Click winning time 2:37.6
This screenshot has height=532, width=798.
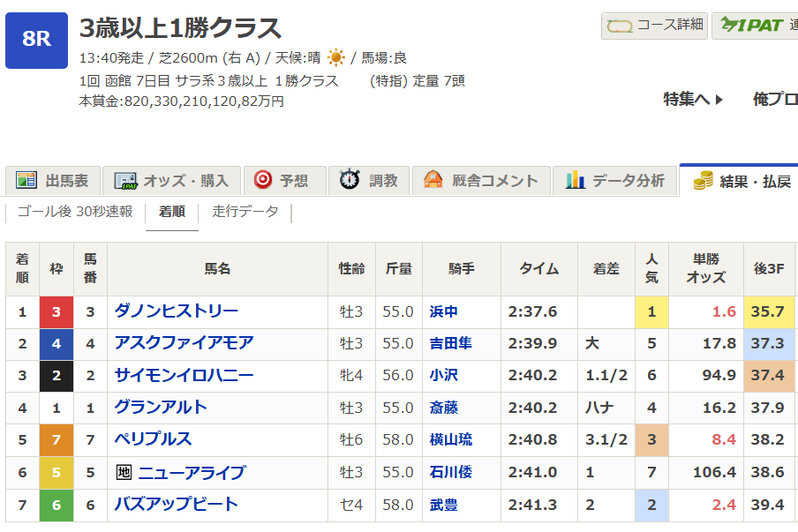click(x=532, y=311)
